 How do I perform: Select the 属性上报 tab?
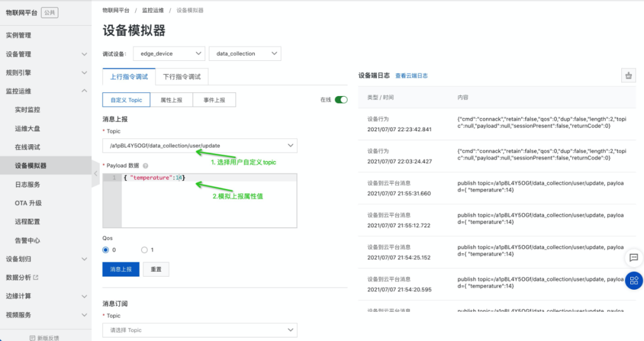(x=171, y=100)
